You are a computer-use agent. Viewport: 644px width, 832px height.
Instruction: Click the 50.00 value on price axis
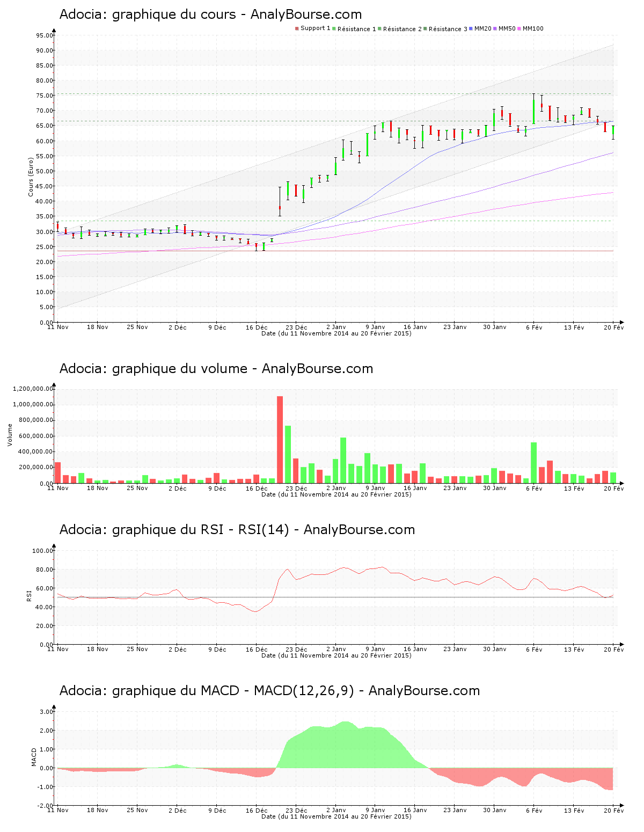[x=45, y=171]
